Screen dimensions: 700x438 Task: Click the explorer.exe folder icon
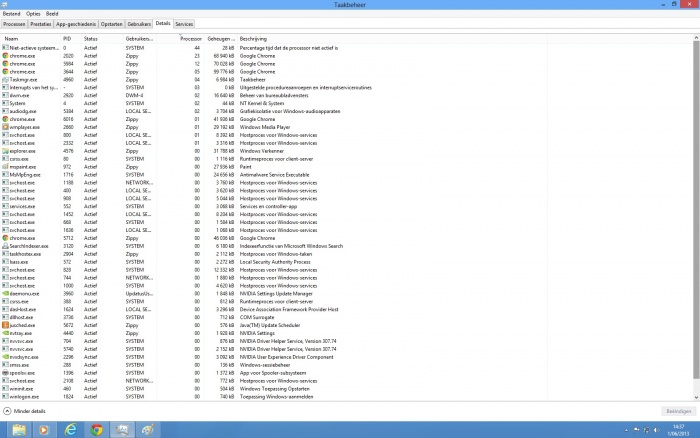(x=5, y=151)
